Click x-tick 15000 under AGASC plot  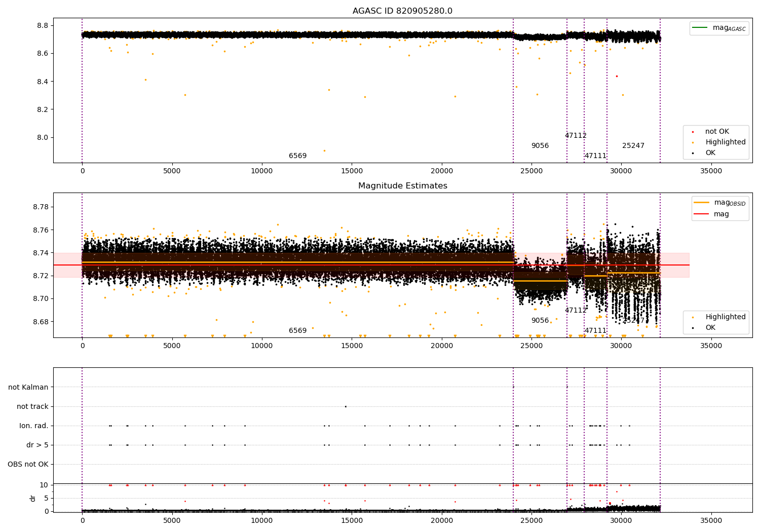point(352,171)
